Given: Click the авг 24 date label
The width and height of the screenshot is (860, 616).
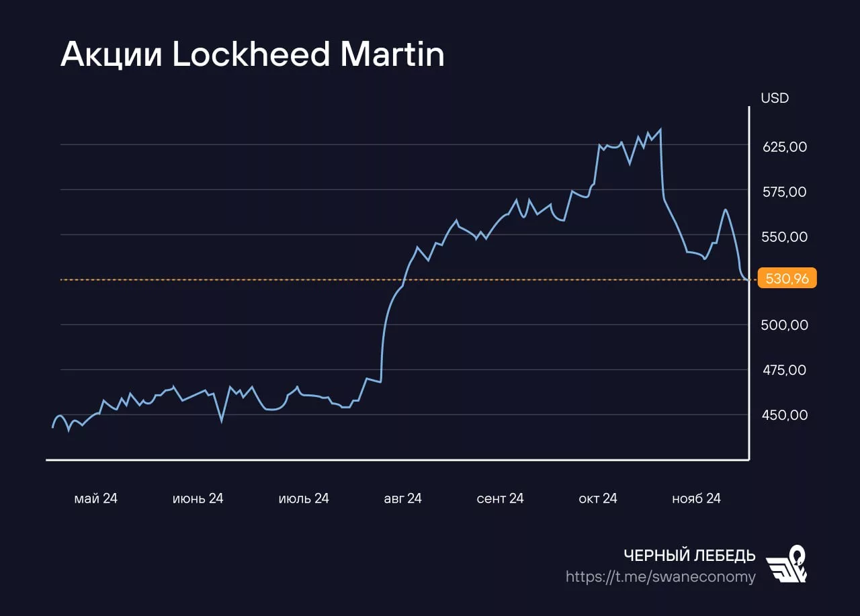Looking at the screenshot, I should point(402,498).
